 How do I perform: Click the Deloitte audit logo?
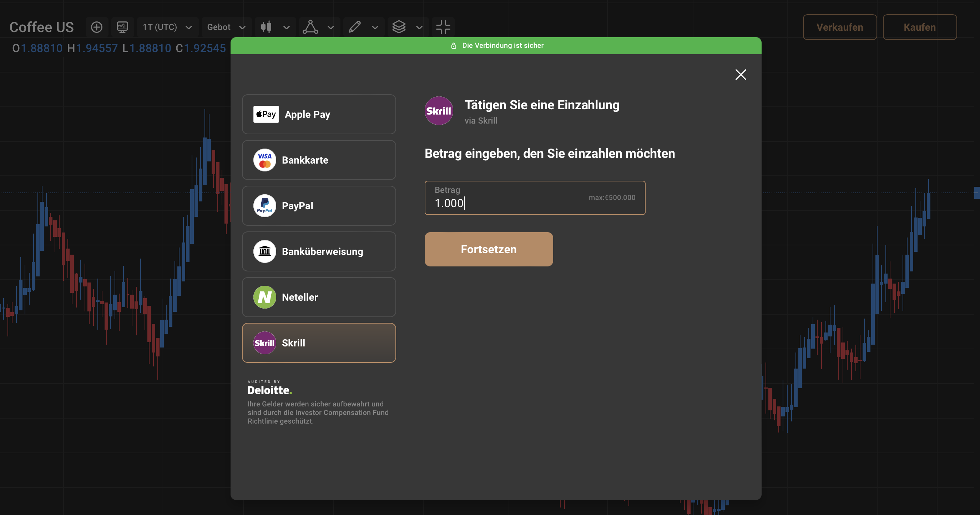[x=270, y=387]
